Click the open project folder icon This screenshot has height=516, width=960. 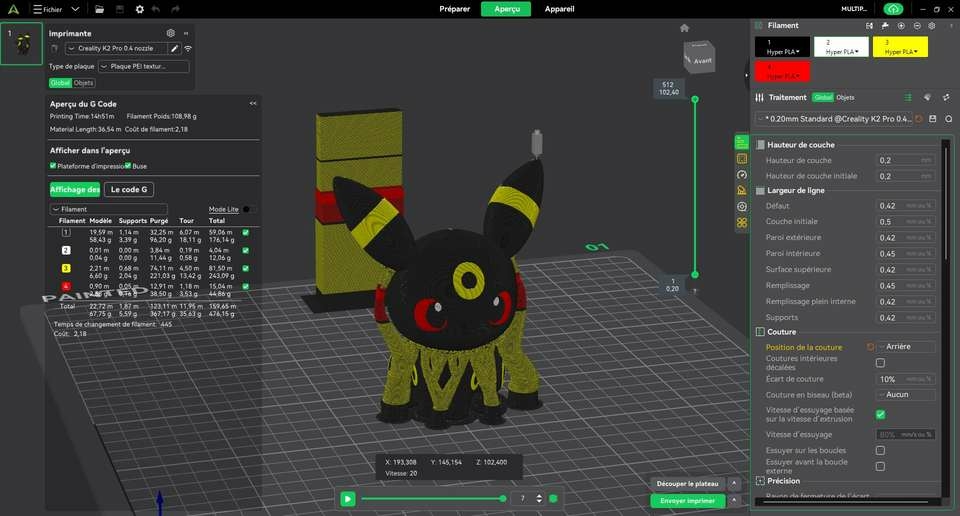(x=99, y=9)
